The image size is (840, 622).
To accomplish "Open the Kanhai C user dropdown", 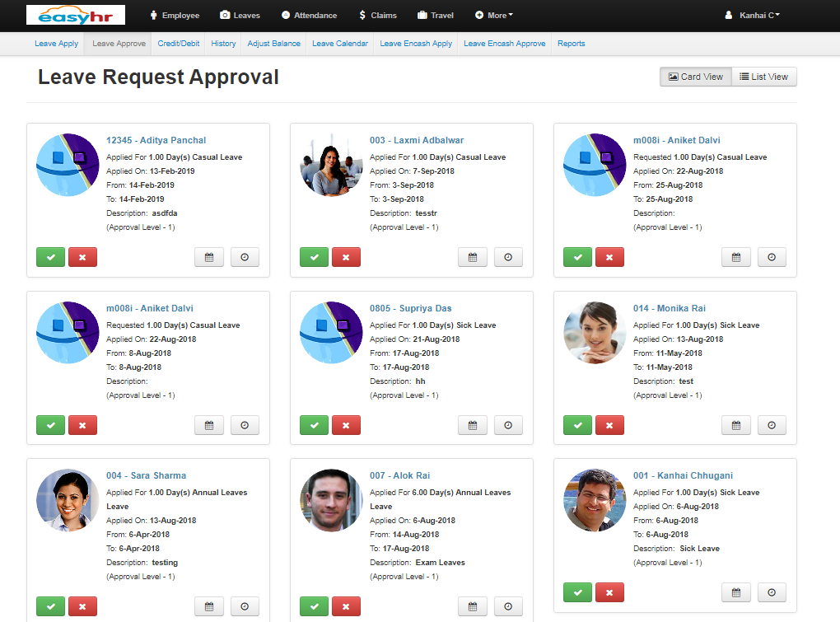I will [x=752, y=15].
